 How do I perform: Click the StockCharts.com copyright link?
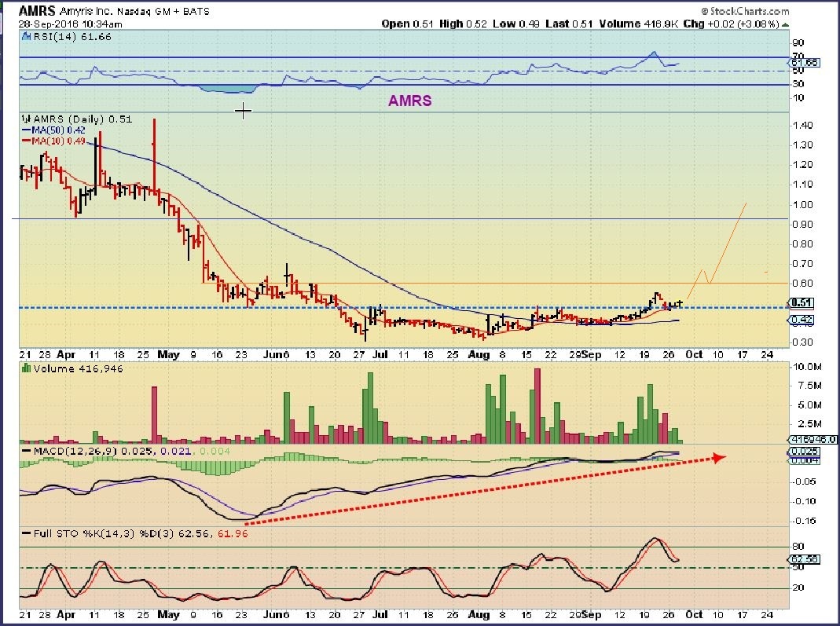click(747, 11)
